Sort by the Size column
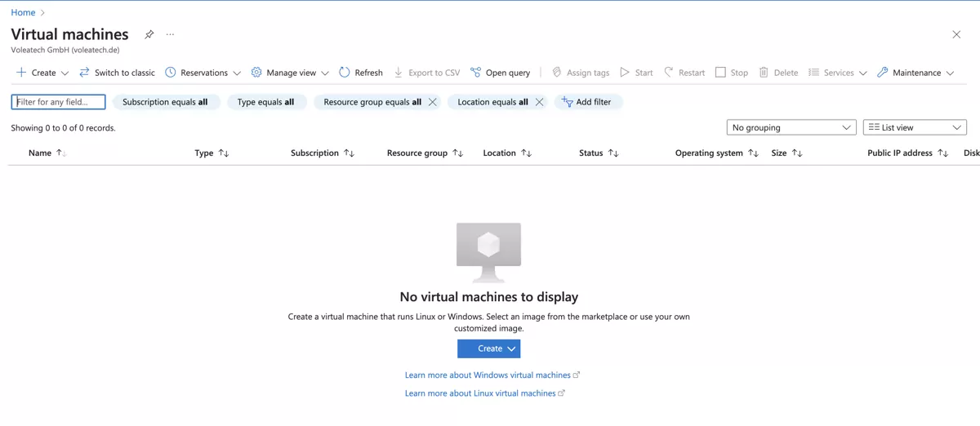Viewport: 980px width, 426px height. [x=787, y=153]
